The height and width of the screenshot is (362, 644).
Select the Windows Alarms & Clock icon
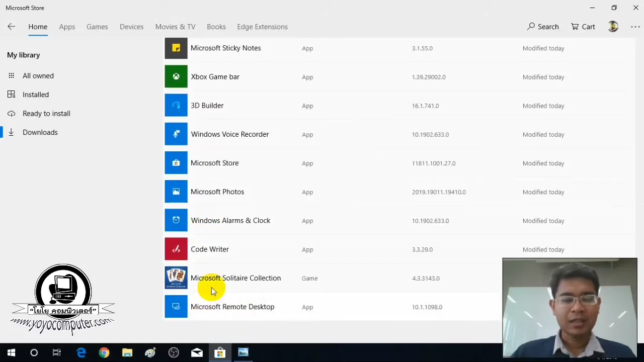pos(176,220)
